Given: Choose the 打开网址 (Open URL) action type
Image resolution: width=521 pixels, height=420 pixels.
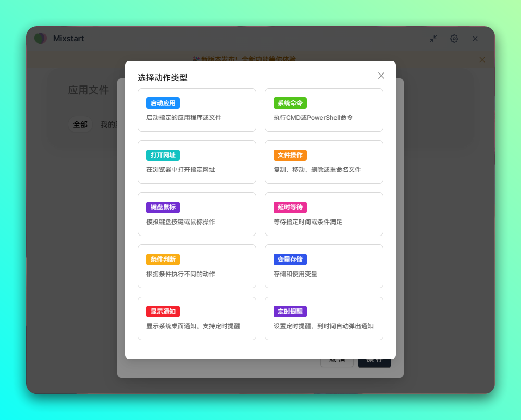Looking at the screenshot, I should click(x=197, y=162).
